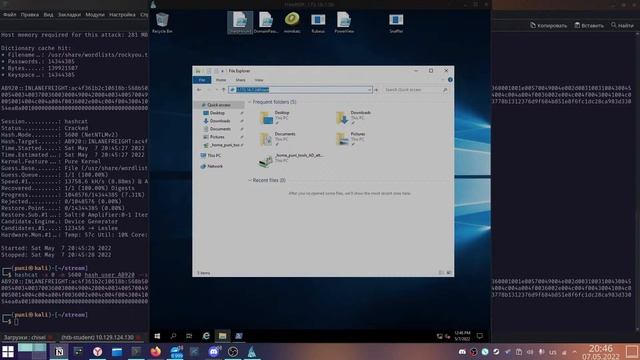This screenshot has height=360, width=640.
Task: Open the View ribbon tab in File Explorer
Action: pos(259,80)
